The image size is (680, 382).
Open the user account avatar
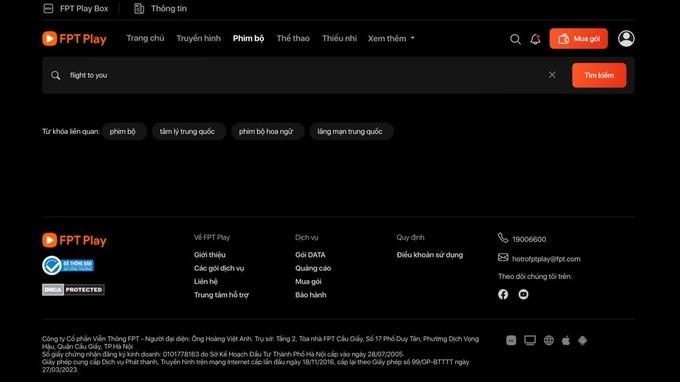[x=626, y=39]
